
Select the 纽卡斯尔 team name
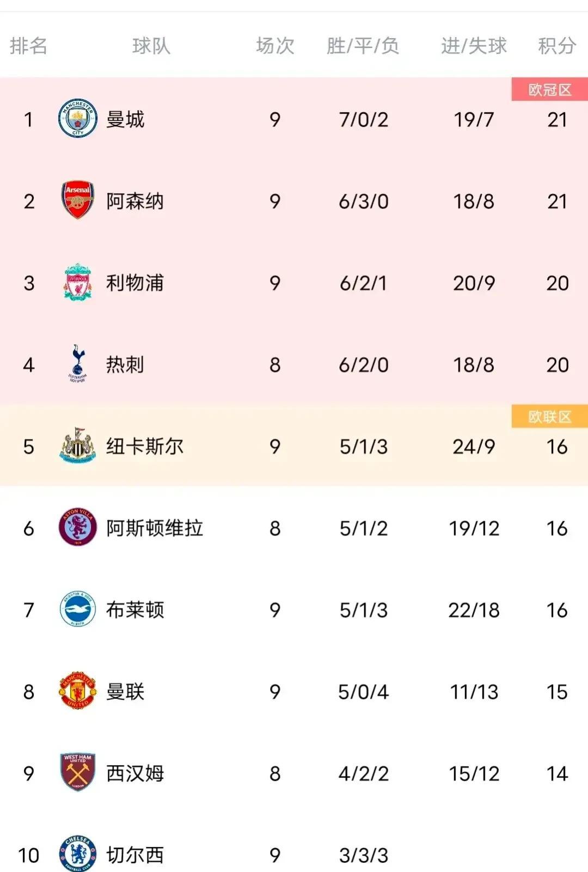145,447
